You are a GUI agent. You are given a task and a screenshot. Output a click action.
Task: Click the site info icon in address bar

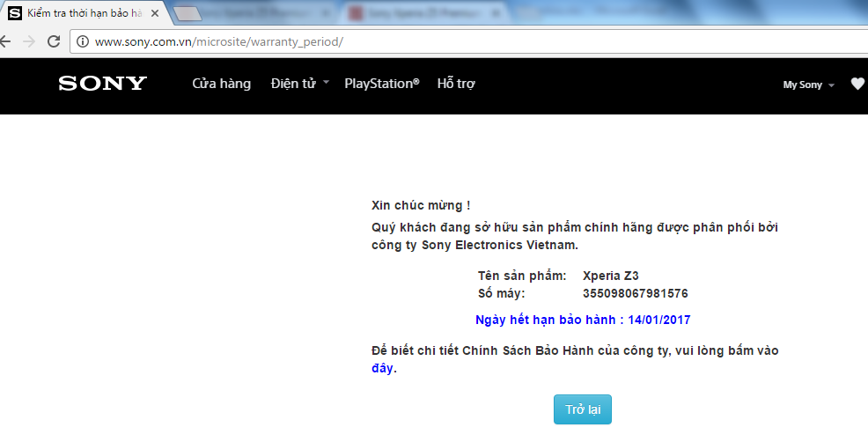click(x=83, y=41)
